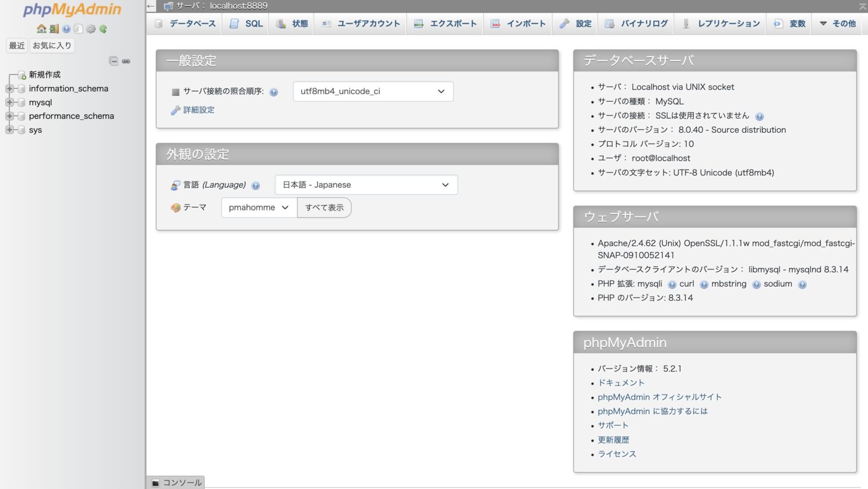Reload the navigation panel with the green refresh icon
The image size is (868, 489).
pyautogui.click(x=103, y=29)
